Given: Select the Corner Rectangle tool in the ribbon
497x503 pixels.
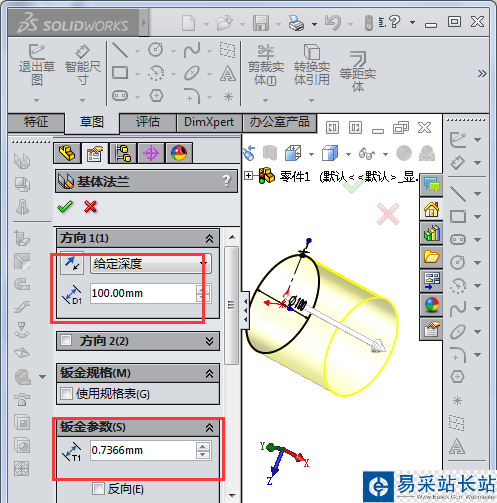Looking at the screenshot, I should point(120,73).
